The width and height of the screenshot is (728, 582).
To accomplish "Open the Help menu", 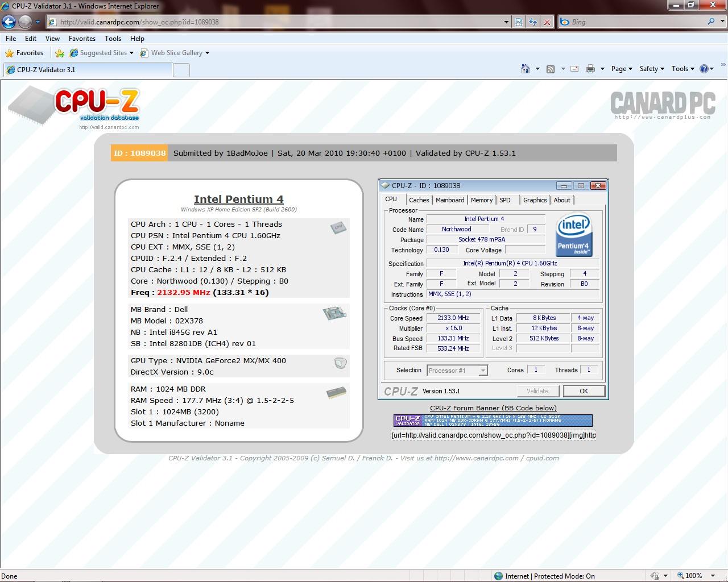I will (x=137, y=39).
